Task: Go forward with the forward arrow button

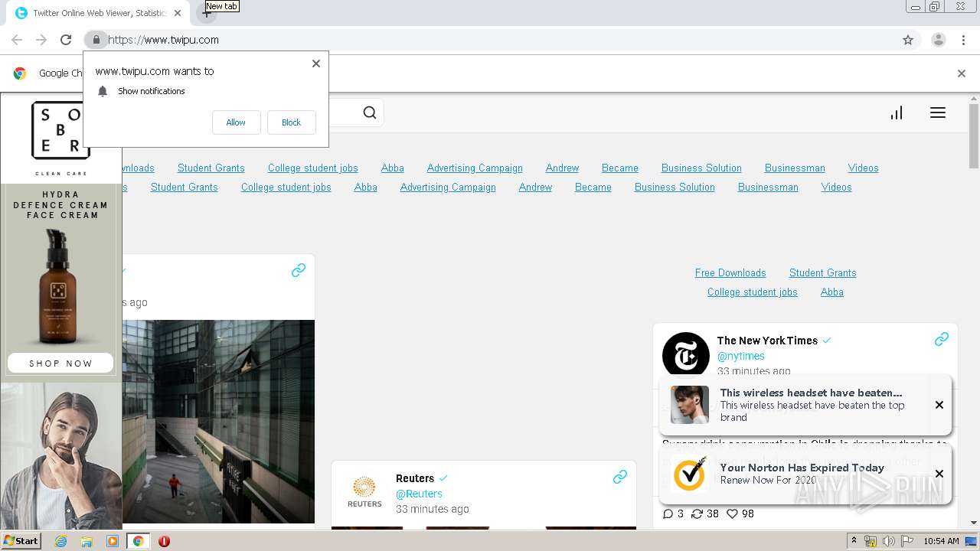Action: pos(41,40)
